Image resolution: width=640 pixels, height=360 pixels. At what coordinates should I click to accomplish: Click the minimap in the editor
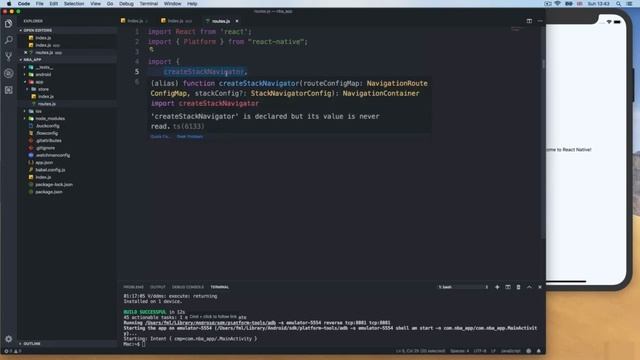click(517, 30)
